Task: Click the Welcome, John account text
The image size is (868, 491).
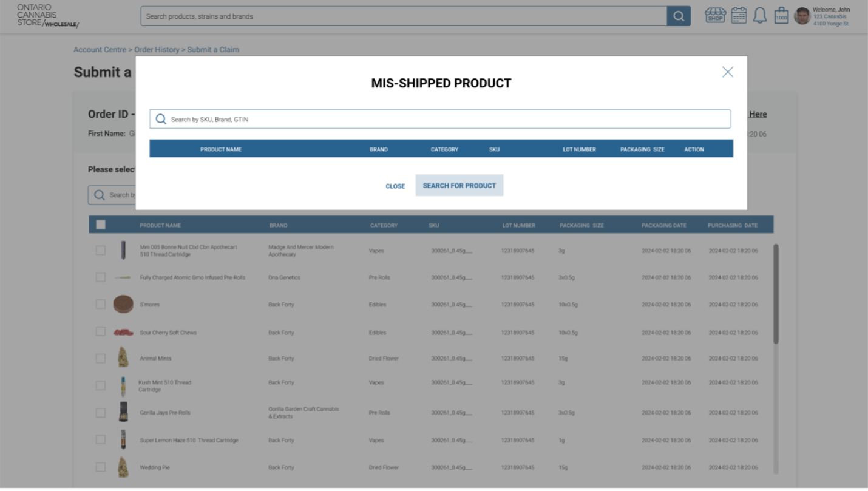Action: 832,10
